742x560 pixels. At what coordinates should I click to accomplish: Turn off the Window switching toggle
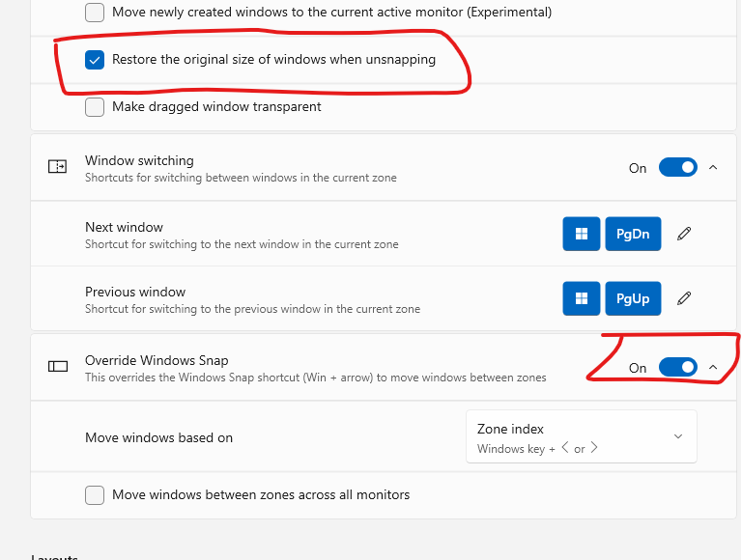[x=677, y=167]
